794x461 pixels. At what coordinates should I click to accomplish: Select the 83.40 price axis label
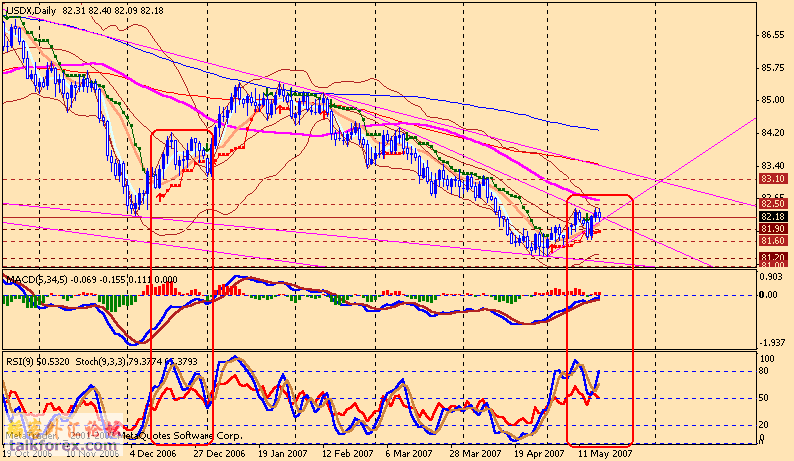[x=772, y=166]
